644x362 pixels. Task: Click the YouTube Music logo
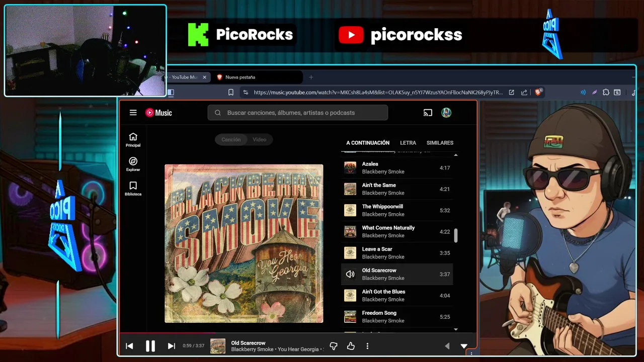(158, 113)
